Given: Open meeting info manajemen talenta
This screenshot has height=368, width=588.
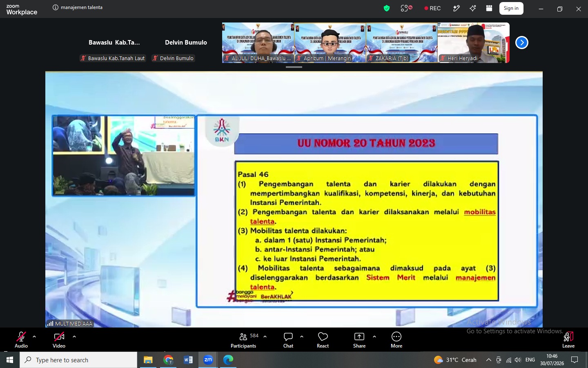Looking at the screenshot, I should coord(78,7).
